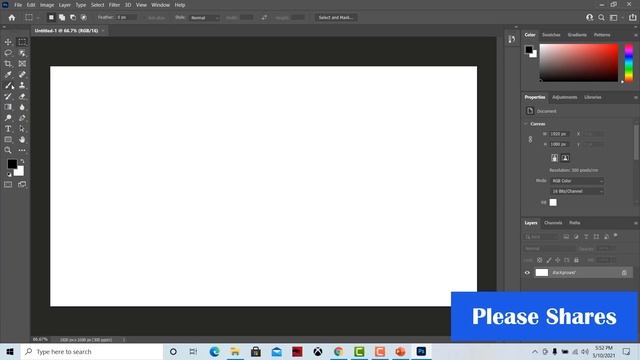
Task: Open the Image menu
Action: coord(47,5)
